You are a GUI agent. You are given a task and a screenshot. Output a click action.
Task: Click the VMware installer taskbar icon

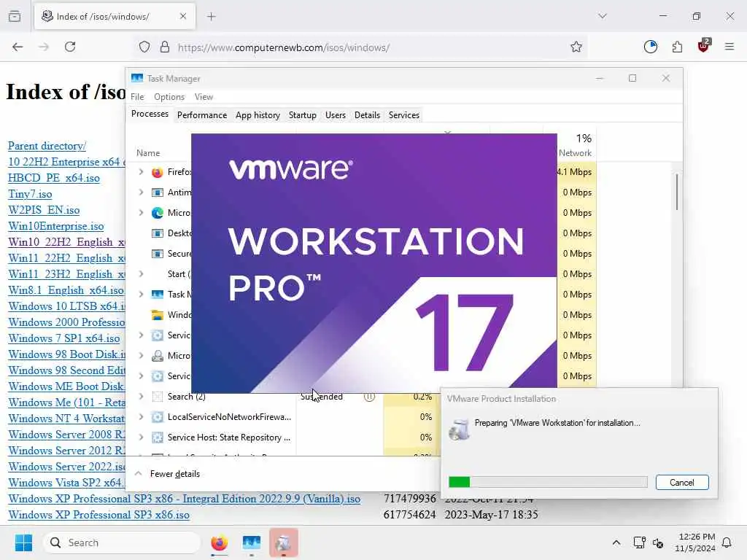tap(284, 542)
